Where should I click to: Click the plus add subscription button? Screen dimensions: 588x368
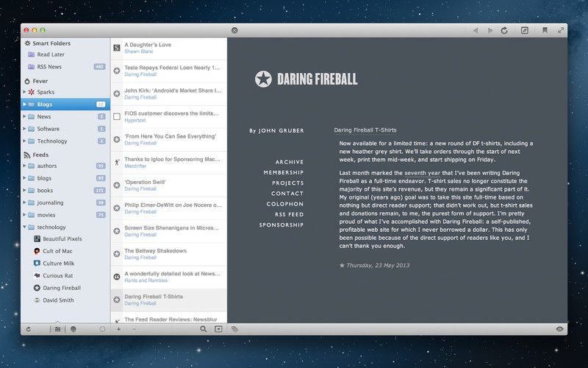[x=118, y=329]
